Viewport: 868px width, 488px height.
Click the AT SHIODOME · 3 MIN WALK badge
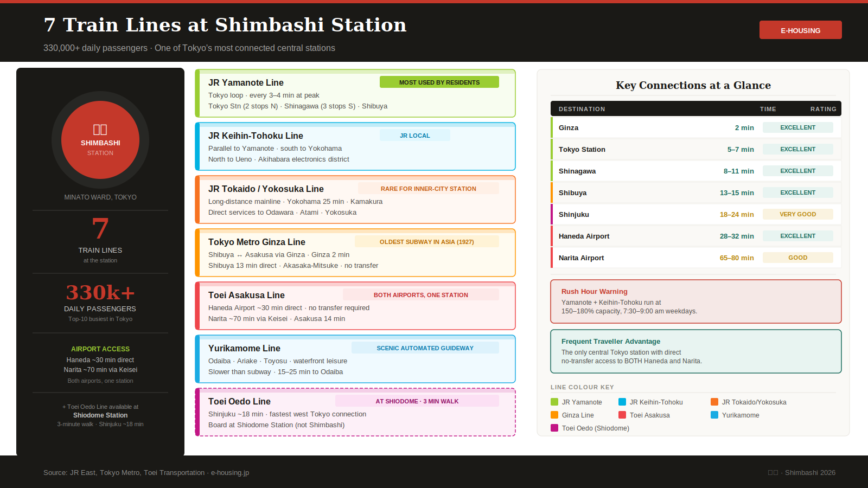(417, 401)
